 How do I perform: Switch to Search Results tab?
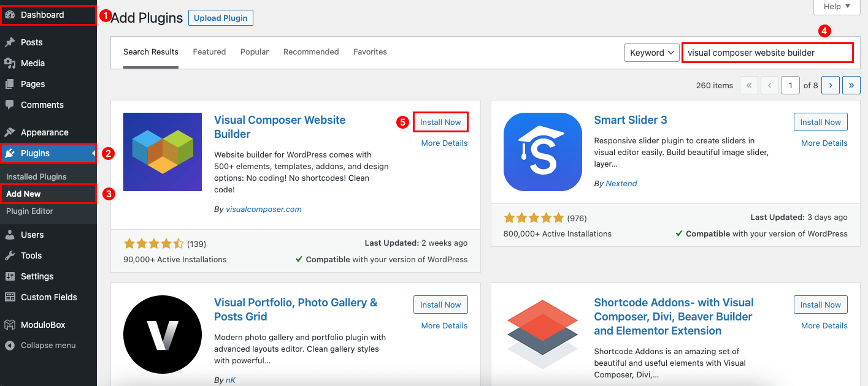(x=151, y=52)
